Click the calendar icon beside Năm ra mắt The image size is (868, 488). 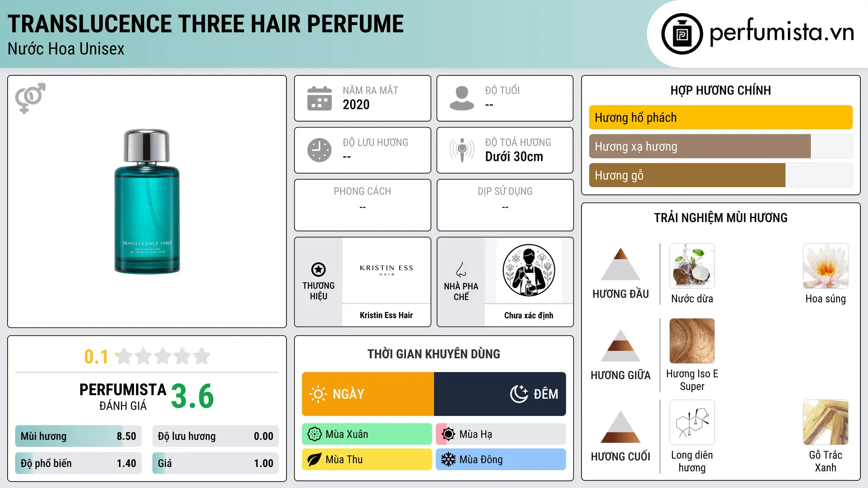320,98
